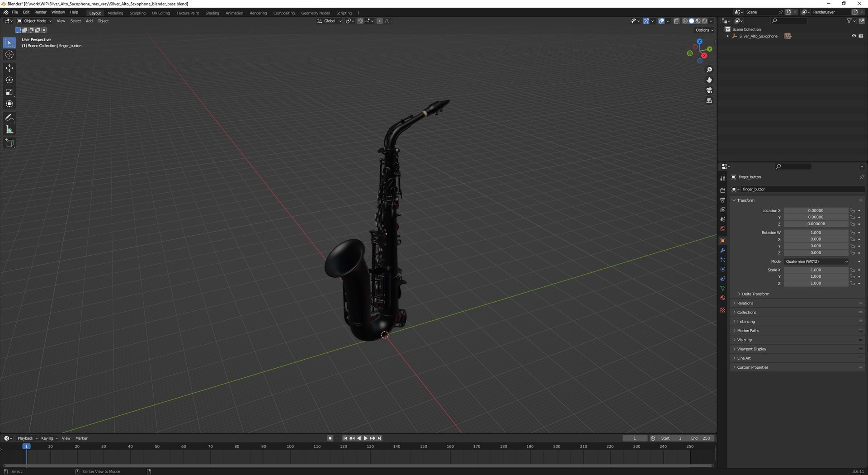Switch to the UV Editing workspace tab
868x475 pixels.
(x=161, y=13)
